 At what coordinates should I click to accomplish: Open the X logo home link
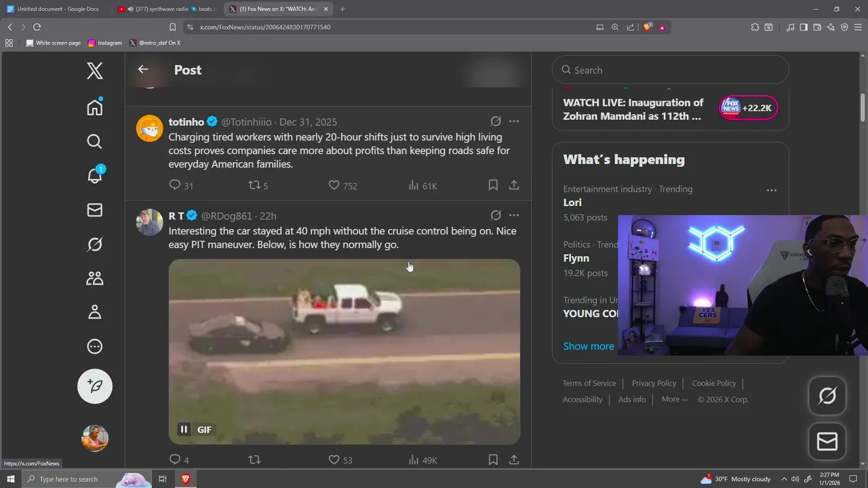pos(95,70)
